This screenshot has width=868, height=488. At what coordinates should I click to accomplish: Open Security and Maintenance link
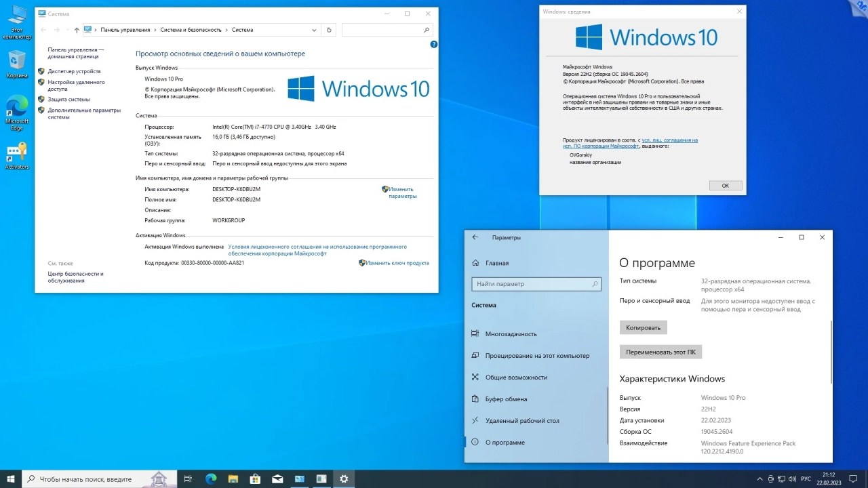[x=76, y=277]
